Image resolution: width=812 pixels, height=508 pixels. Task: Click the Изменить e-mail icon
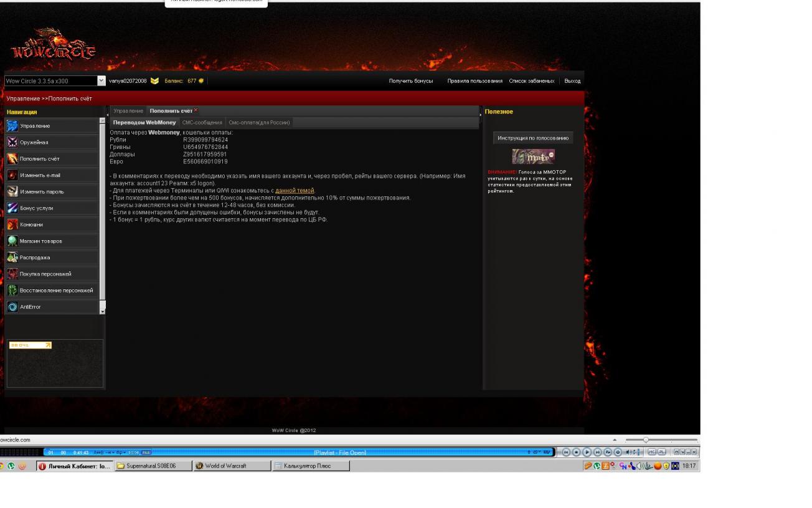pos(12,175)
